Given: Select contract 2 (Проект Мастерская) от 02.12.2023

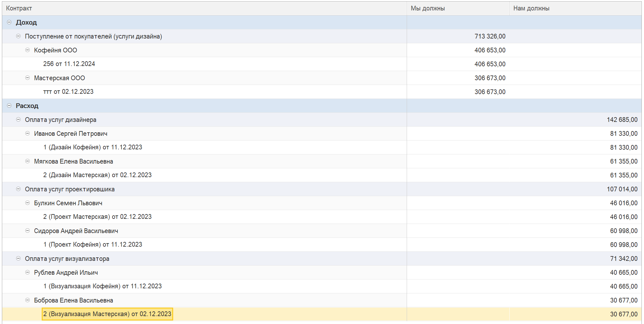Looking at the screenshot, I should [97, 217].
